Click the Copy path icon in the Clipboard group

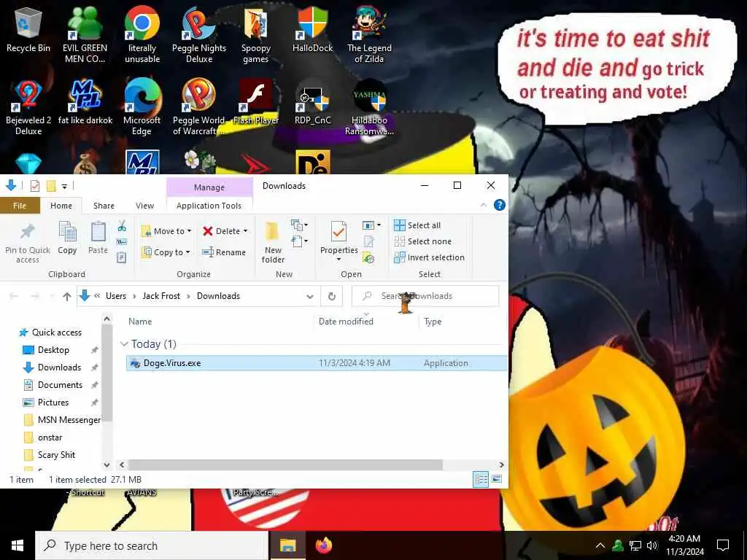click(122, 242)
